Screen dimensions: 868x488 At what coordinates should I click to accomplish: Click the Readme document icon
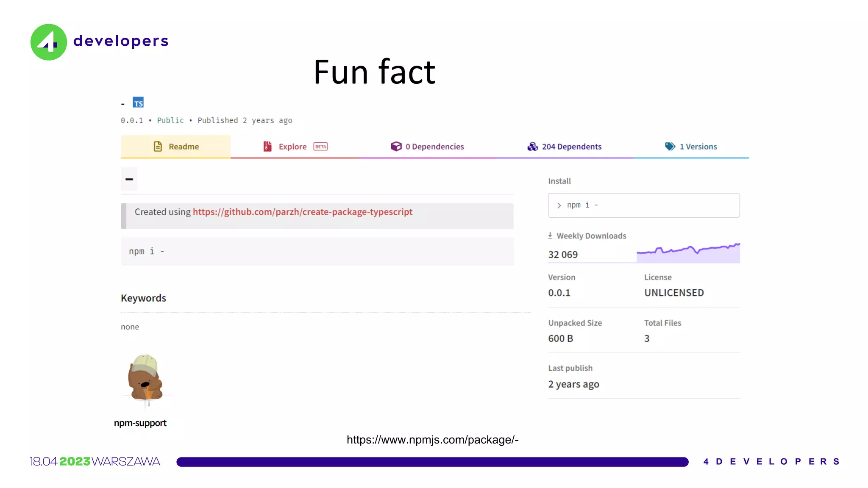click(158, 147)
